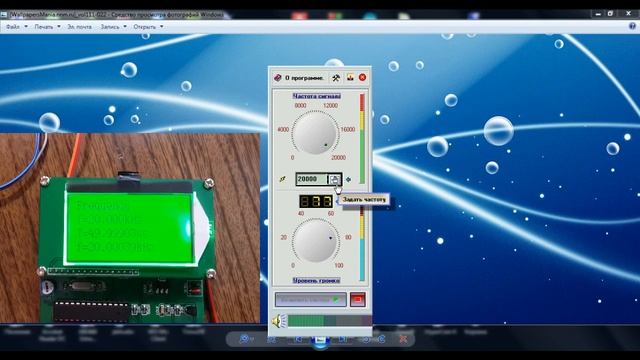Open the Открыть menu
Screen dimensions: 640x360
pos(144,27)
